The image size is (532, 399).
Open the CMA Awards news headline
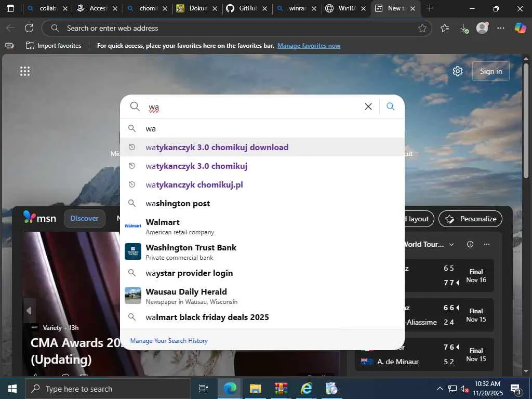point(75,351)
